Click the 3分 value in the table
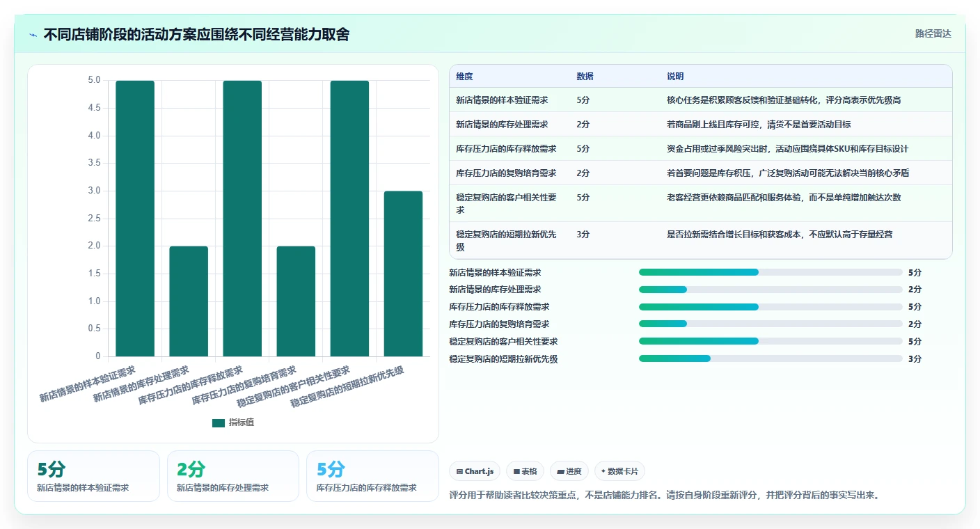980x529 pixels. point(583,235)
